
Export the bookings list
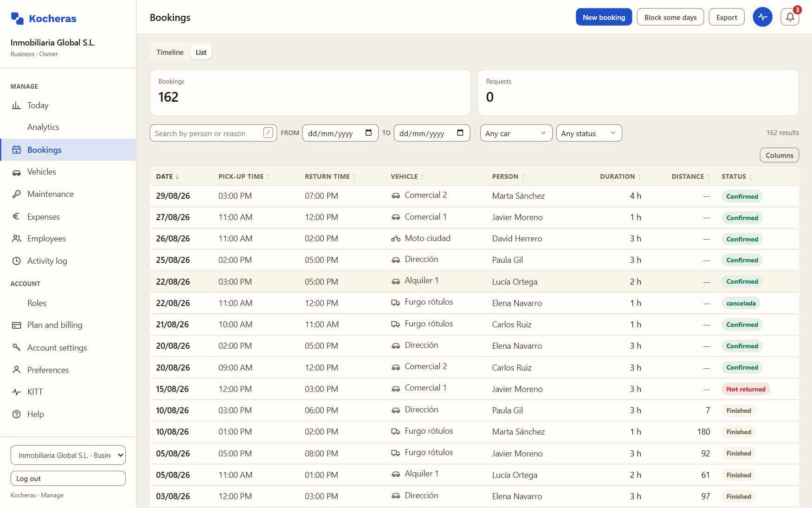[726, 17]
